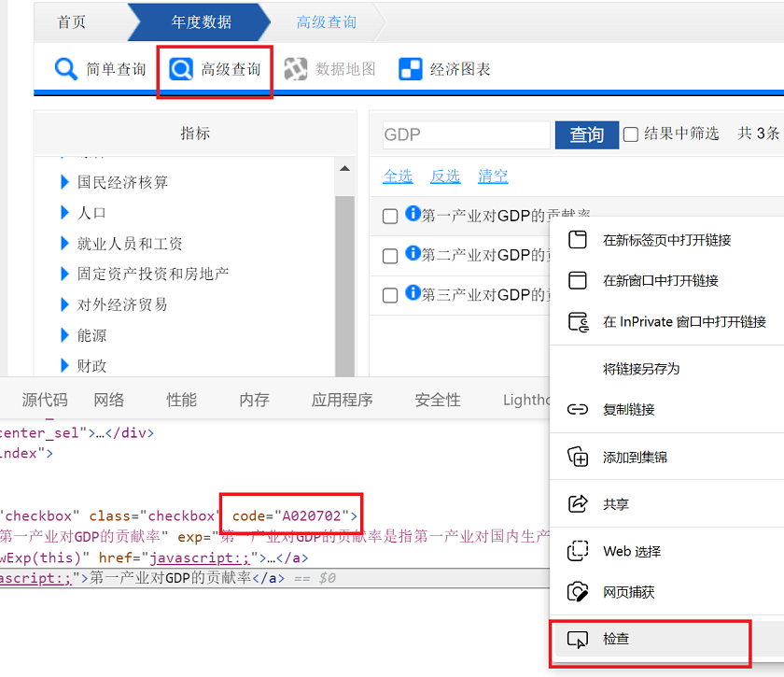Screen dimensions: 784x677
Task: Expand the 就业人员和工资 tree node
Action: point(64,243)
